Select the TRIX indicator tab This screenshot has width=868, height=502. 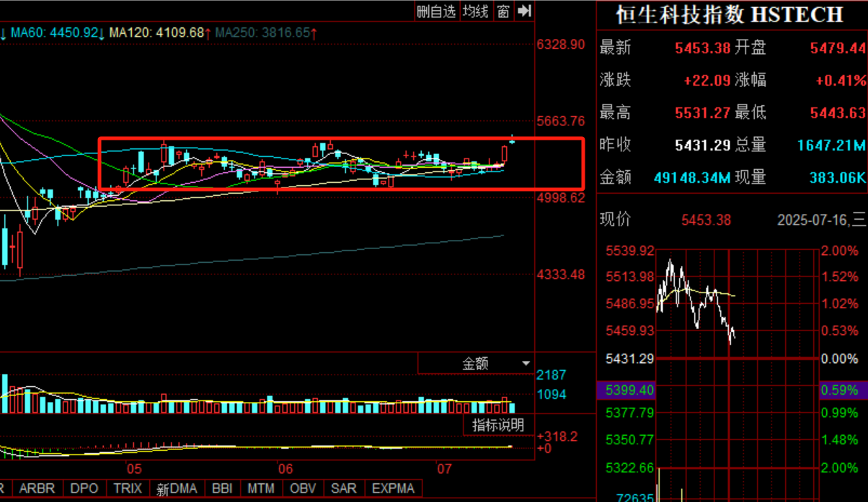(128, 488)
